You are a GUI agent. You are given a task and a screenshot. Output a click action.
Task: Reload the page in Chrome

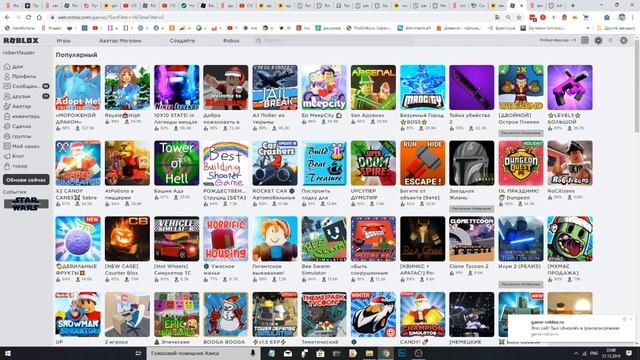(28, 18)
